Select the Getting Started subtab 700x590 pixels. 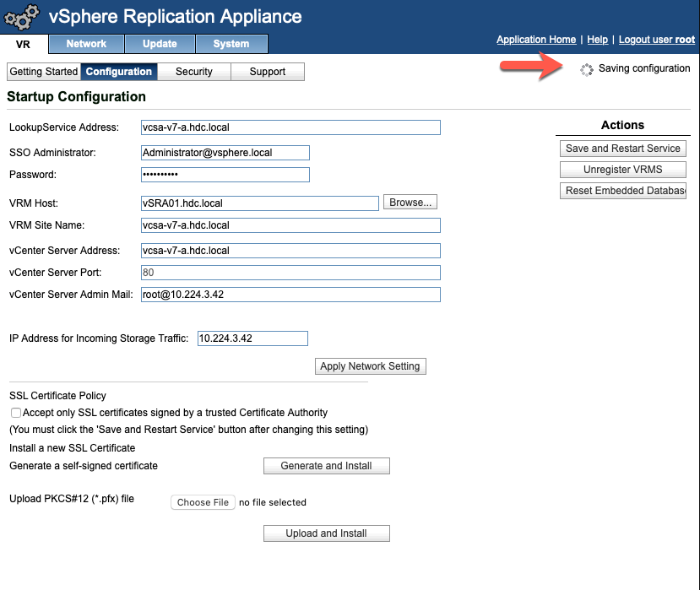pos(44,72)
